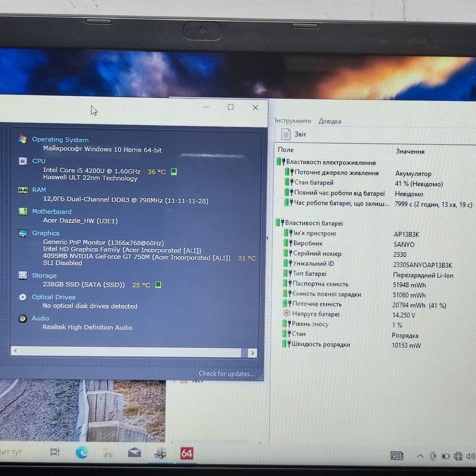Open the Інструменти menu in AIDA64
The height and width of the screenshot is (476, 476).
pyautogui.click(x=293, y=121)
